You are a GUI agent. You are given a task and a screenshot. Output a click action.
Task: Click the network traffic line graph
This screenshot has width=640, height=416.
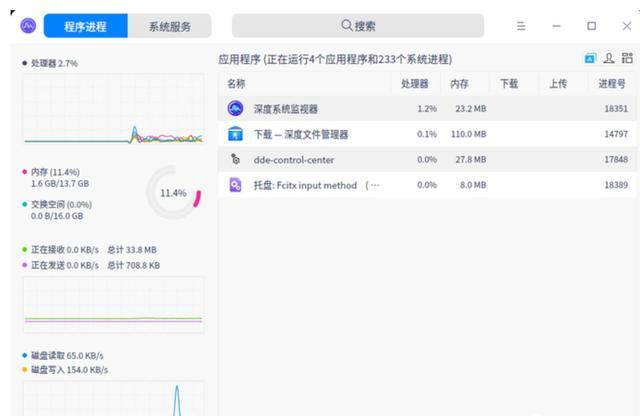pyautogui.click(x=113, y=305)
